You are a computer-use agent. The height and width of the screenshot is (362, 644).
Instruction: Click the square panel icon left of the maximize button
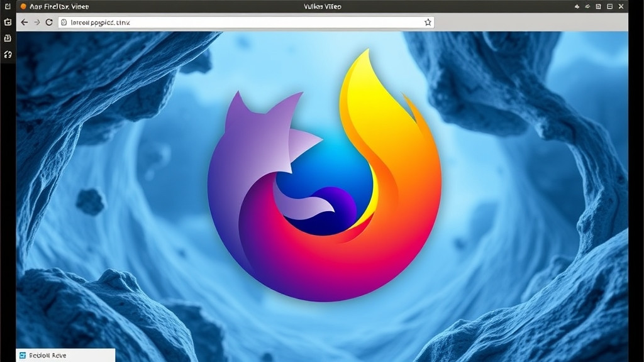[x=599, y=6]
